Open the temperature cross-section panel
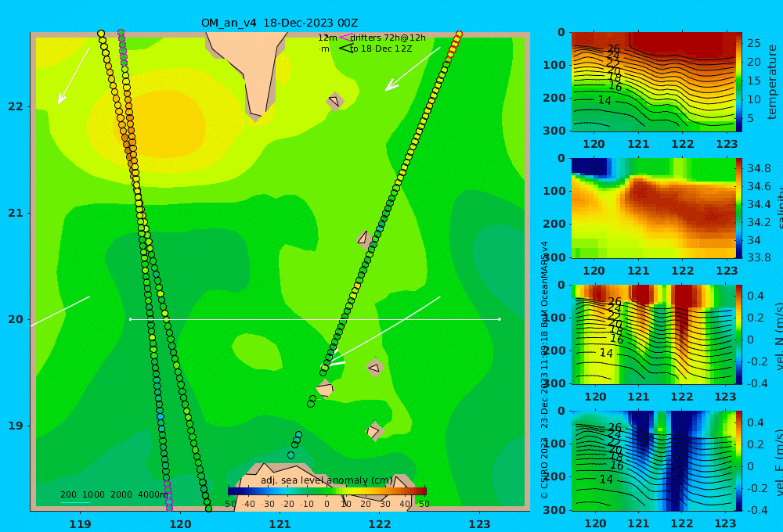 [x=653, y=82]
